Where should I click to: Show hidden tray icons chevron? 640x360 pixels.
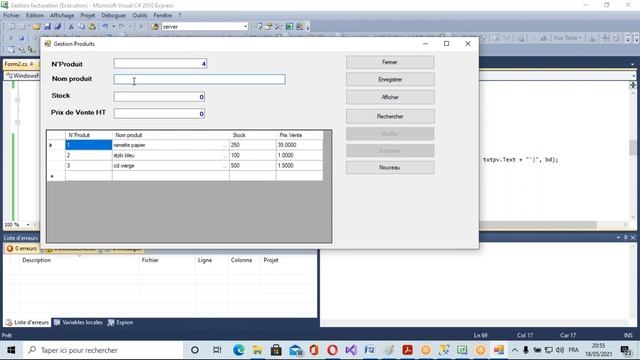click(x=515, y=350)
